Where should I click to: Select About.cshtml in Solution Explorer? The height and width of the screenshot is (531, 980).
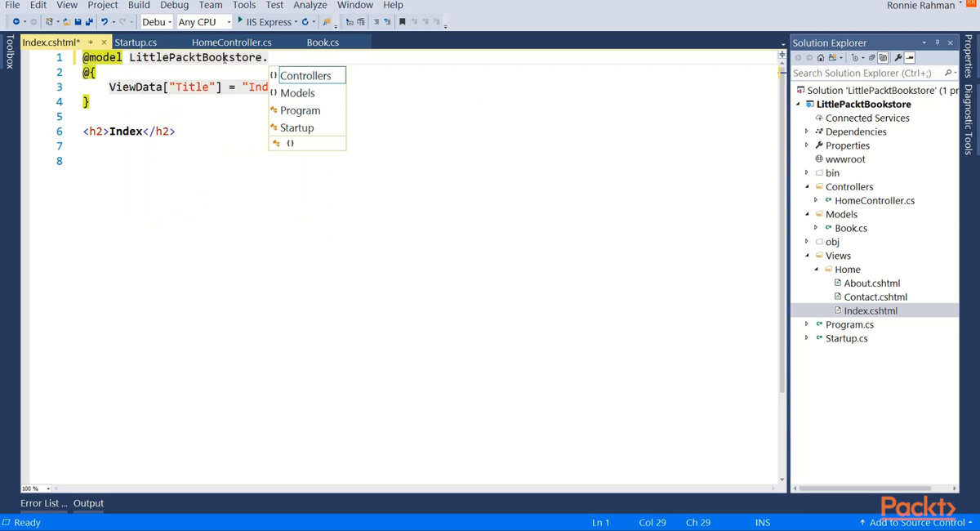871,283
